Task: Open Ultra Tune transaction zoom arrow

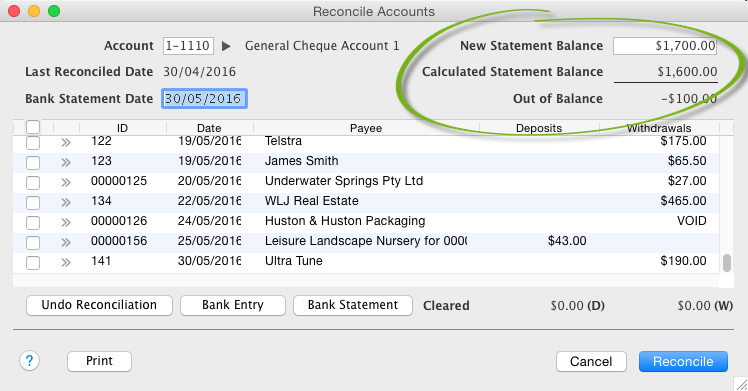Action: pyautogui.click(x=66, y=262)
